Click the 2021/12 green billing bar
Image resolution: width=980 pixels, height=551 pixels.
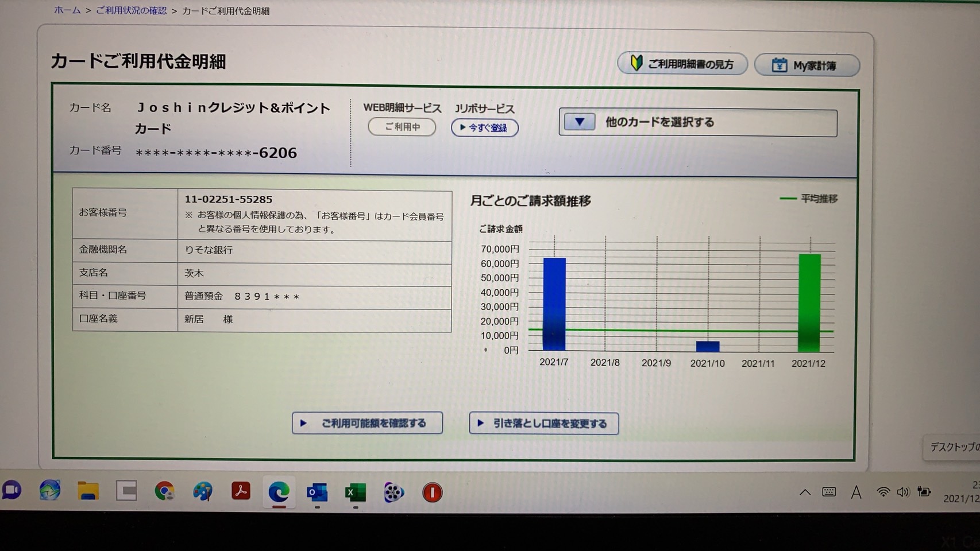[x=809, y=302]
